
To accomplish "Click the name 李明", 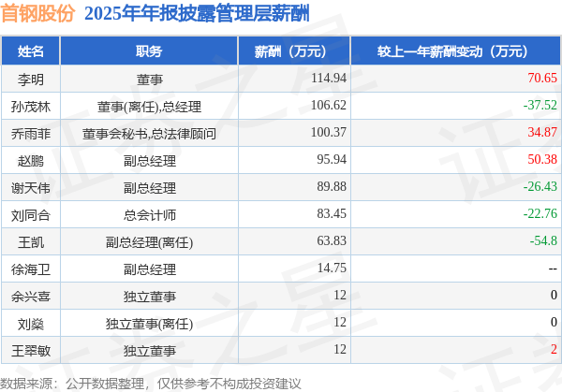I will point(31,80).
